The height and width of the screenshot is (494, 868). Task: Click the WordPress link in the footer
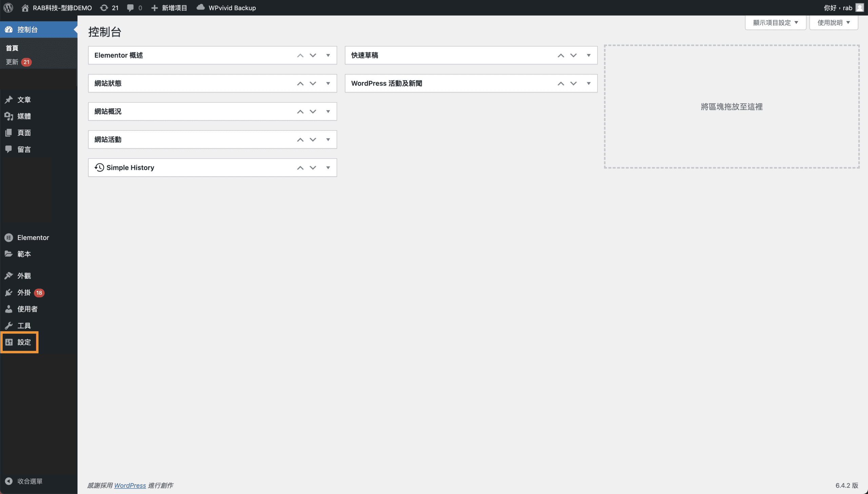[130, 485]
